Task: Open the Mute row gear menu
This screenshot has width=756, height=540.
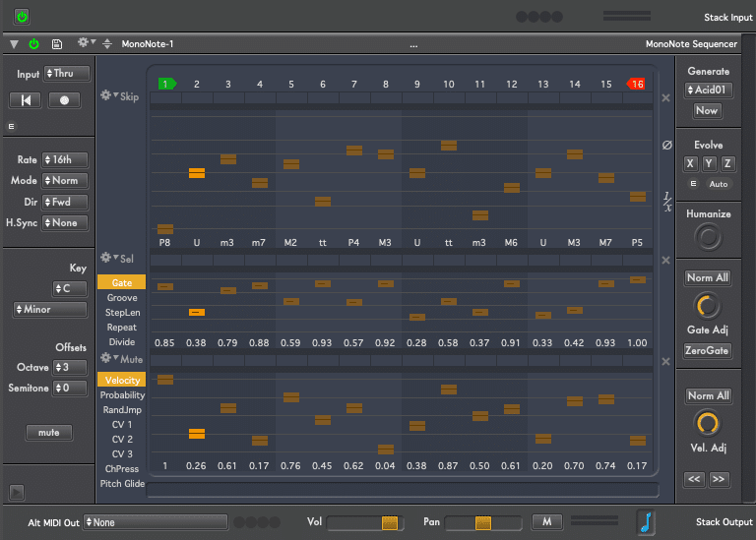Action: [x=109, y=358]
